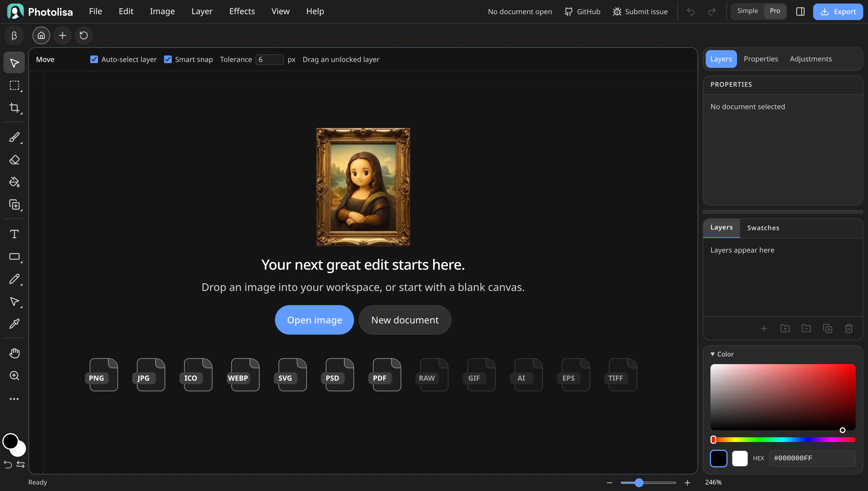Select the Clone stamp tool

[14, 205]
